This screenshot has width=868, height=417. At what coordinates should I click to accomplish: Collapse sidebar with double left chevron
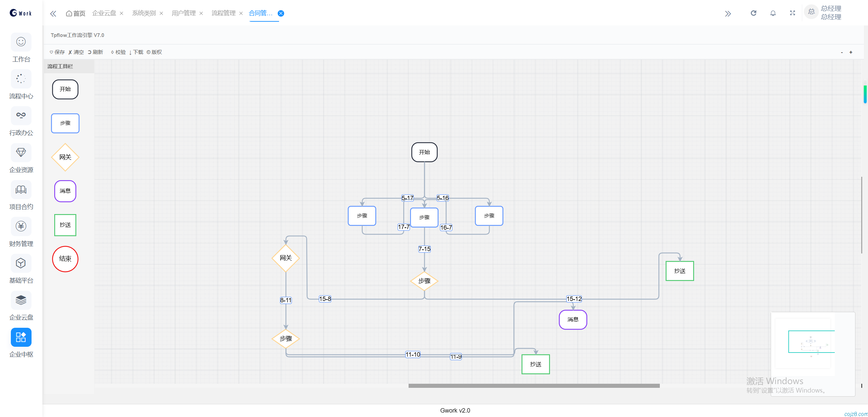point(53,14)
